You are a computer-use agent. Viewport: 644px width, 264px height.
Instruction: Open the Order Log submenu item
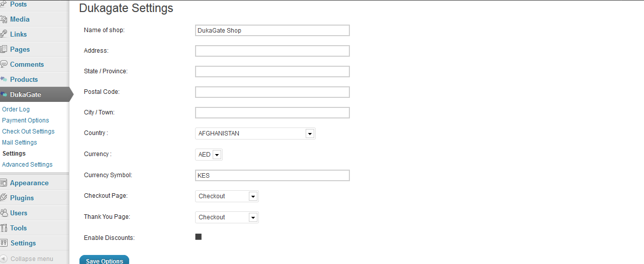16,109
